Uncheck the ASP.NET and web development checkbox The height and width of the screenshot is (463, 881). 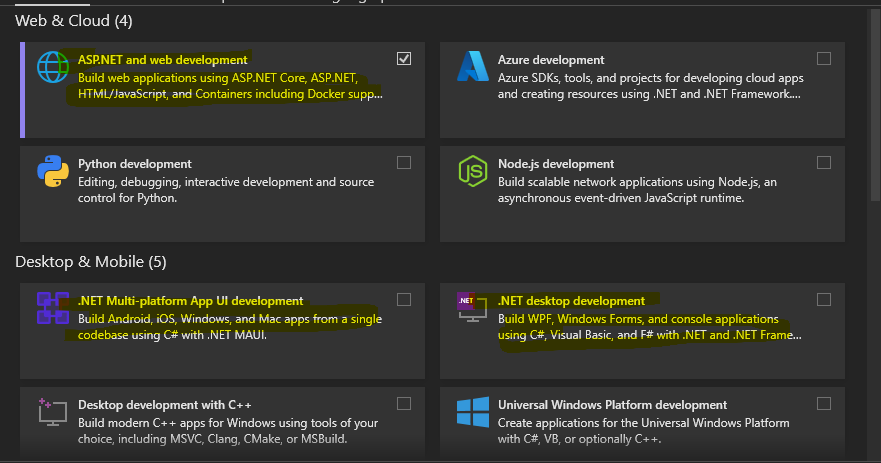click(x=404, y=59)
